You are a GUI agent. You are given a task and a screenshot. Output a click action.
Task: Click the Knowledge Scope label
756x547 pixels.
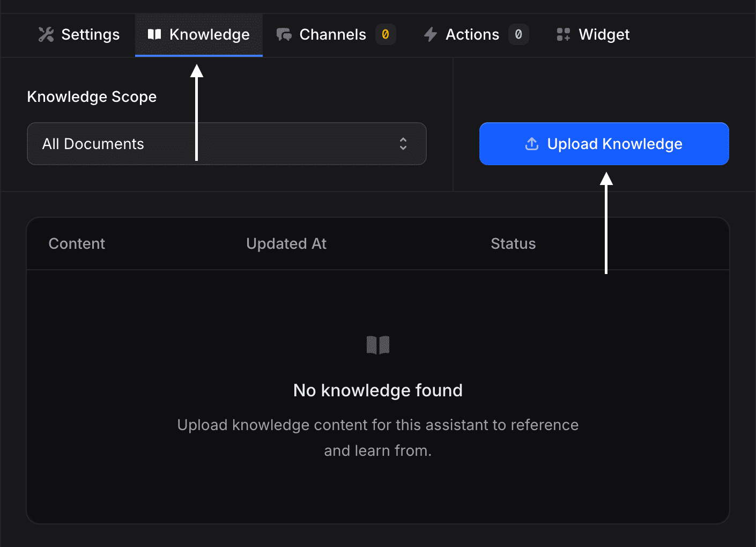pos(92,97)
